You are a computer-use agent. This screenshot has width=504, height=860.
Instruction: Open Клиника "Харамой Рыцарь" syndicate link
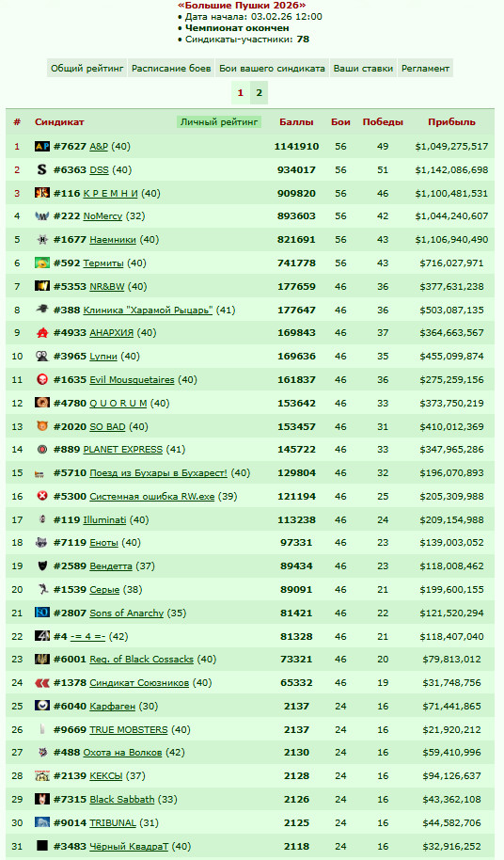point(148,311)
